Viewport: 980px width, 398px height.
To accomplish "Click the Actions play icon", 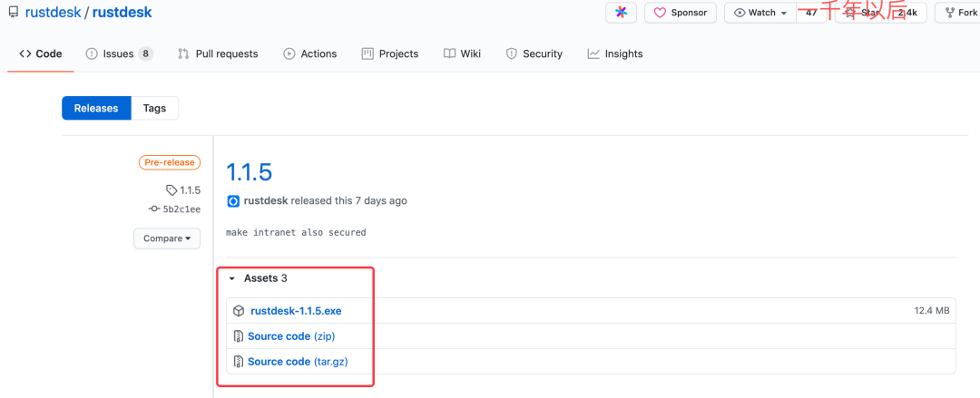I will click(x=289, y=53).
